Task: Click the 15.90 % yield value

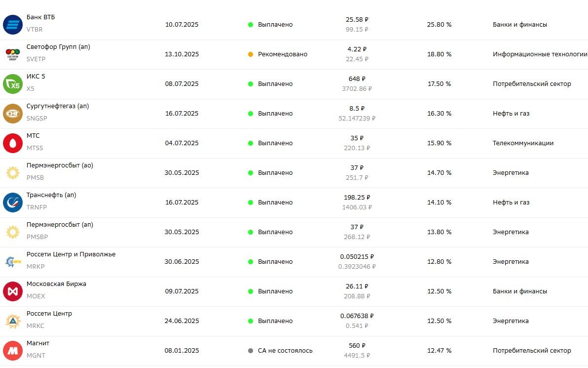Action: pos(439,143)
